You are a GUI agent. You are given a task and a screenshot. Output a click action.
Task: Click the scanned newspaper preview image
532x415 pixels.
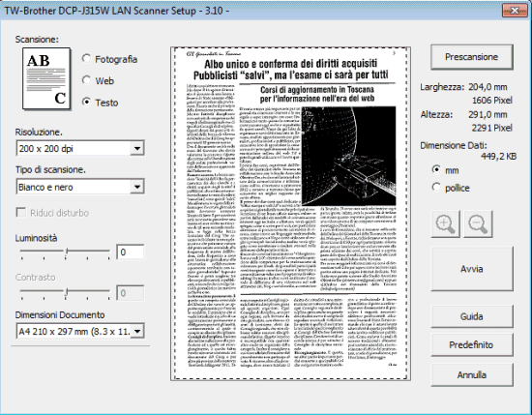click(291, 214)
